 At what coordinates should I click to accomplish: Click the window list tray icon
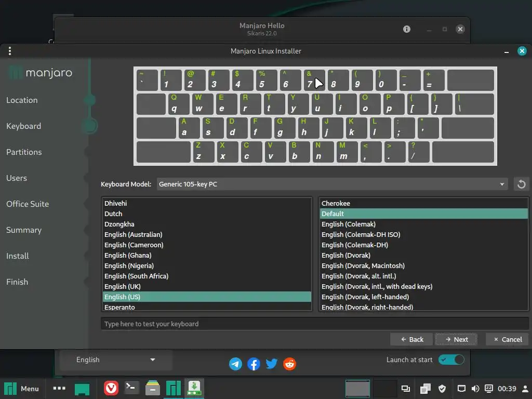pos(406,389)
